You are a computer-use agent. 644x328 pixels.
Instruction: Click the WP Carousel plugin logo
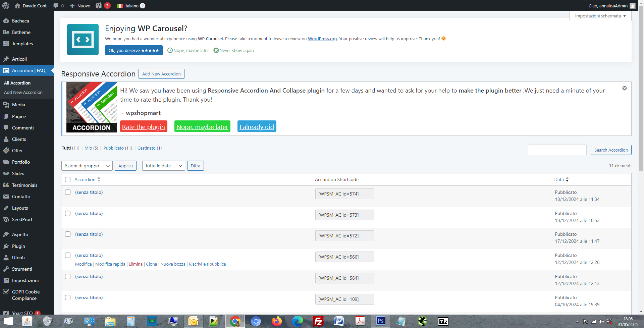83,40
